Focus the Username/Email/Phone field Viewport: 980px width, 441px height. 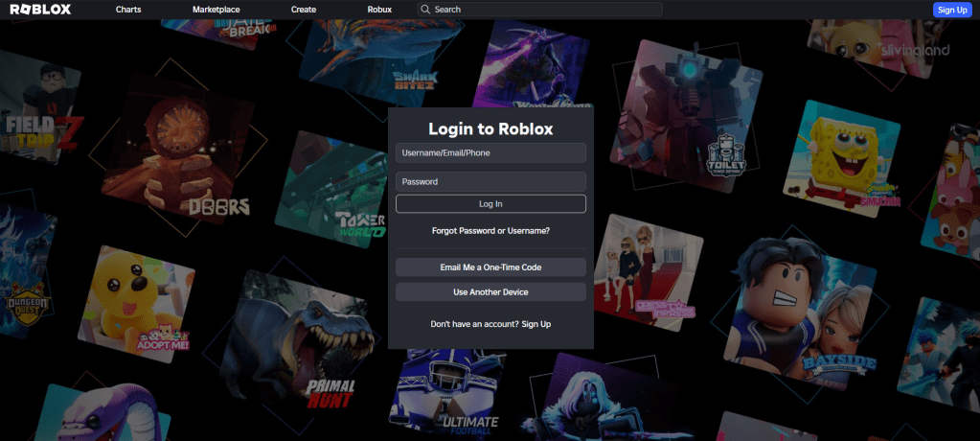[x=490, y=152]
